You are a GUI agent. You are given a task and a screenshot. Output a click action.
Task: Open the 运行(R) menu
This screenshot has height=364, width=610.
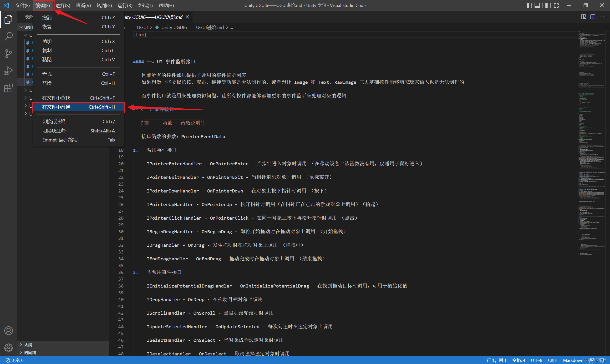pos(125,5)
